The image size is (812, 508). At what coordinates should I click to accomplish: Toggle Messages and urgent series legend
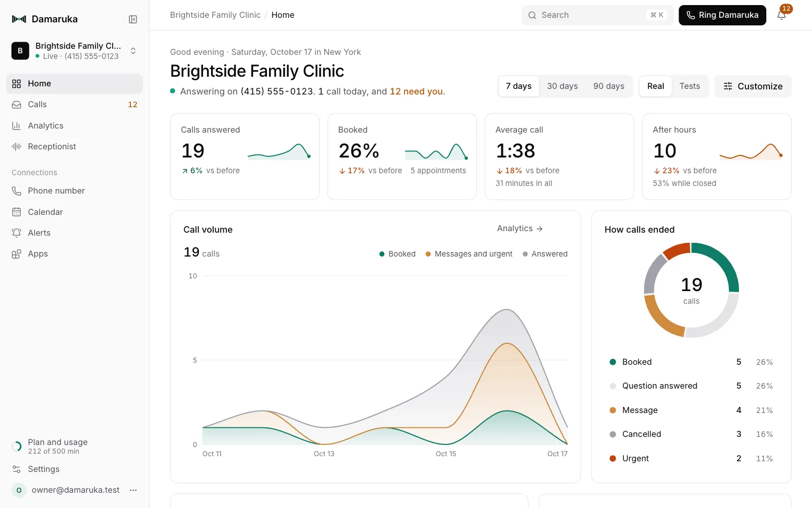pyautogui.click(x=469, y=254)
